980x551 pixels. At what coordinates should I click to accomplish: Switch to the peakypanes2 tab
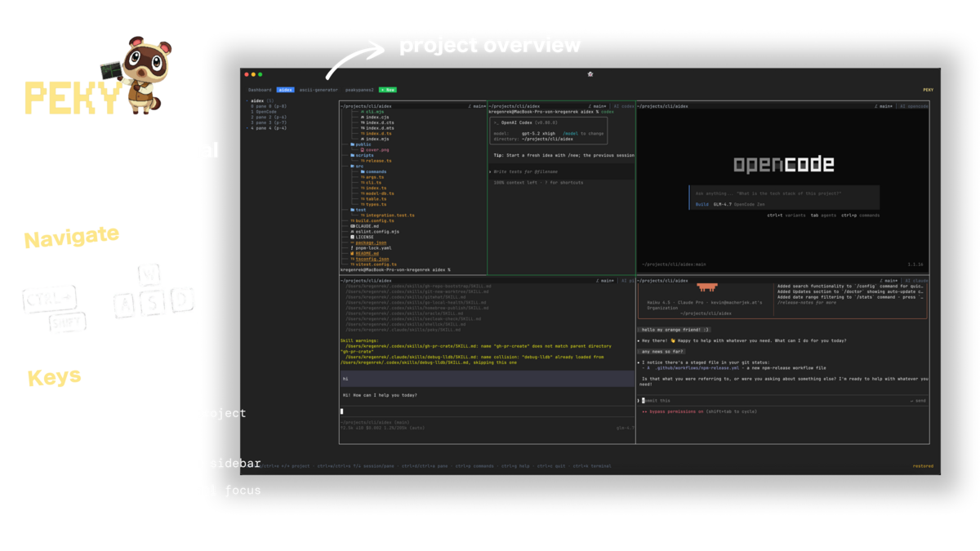click(x=359, y=90)
